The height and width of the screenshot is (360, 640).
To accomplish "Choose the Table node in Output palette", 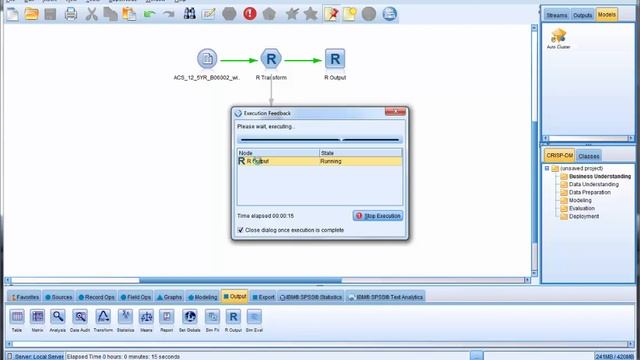I will pyautogui.click(x=17, y=317).
